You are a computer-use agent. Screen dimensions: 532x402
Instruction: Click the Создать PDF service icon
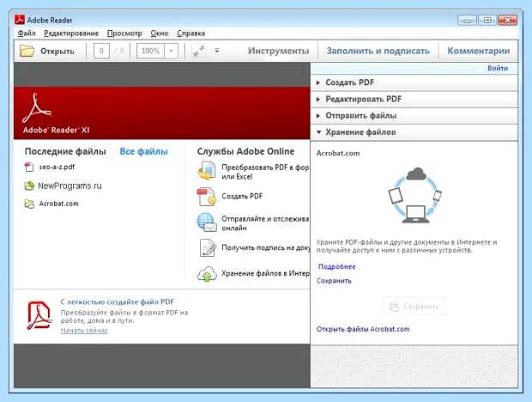(207, 197)
